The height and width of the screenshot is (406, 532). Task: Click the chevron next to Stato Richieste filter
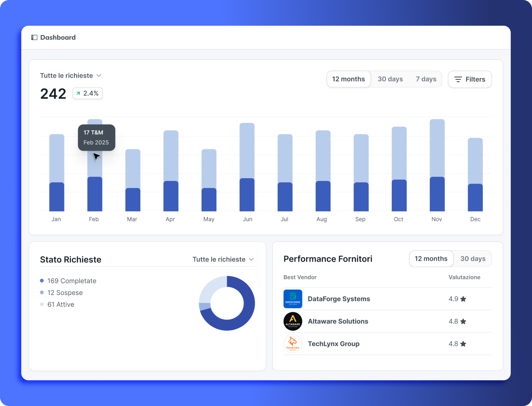(252, 259)
